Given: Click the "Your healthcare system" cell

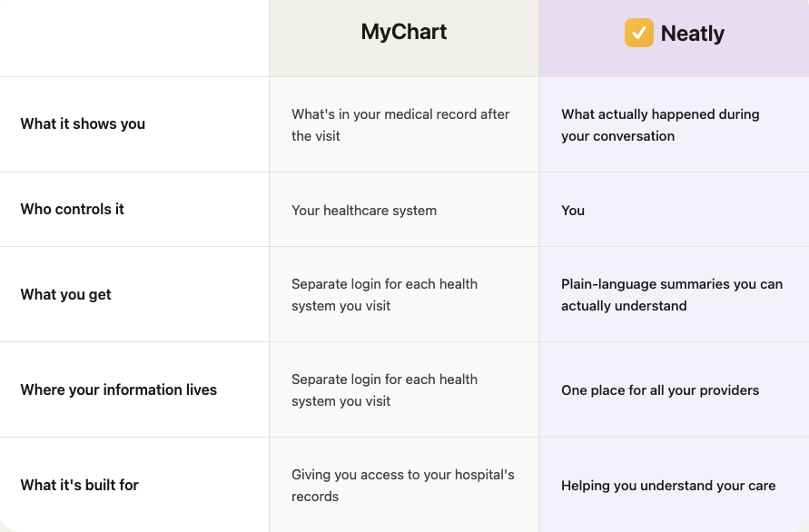Looking at the screenshot, I should (364, 211).
